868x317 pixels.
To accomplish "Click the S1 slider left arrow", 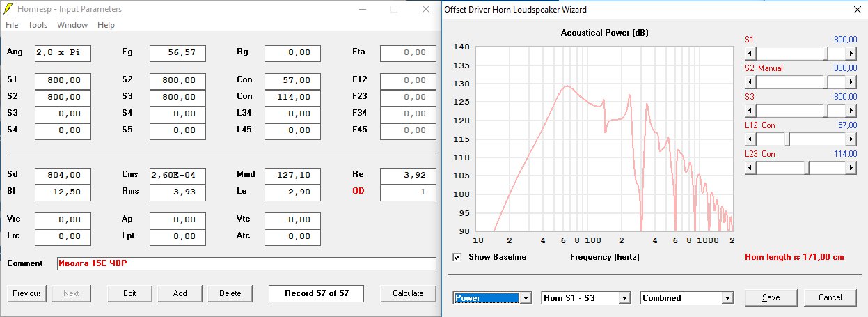I will pos(750,54).
